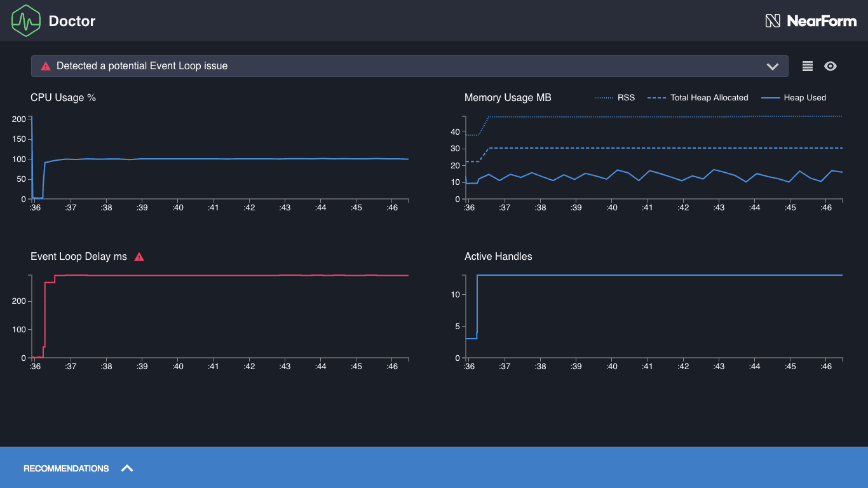The height and width of the screenshot is (488, 868).
Task: Click the NearForm "N" square logo icon
Action: pyautogui.click(x=773, y=20)
